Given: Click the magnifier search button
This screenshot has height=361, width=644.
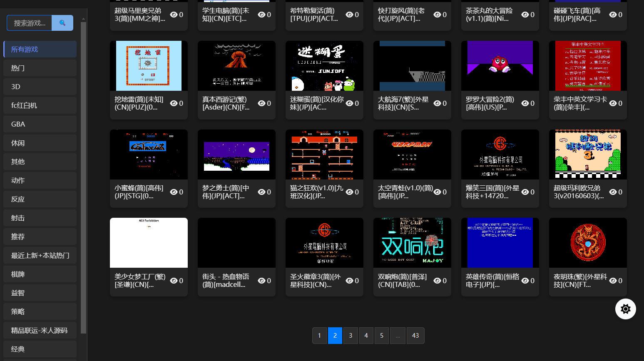Looking at the screenshot, I should tap(62, 23).
